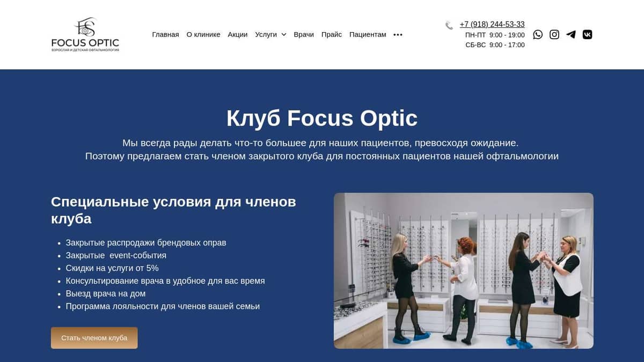Open the Пациентам section from navigation

coord(368,34)
